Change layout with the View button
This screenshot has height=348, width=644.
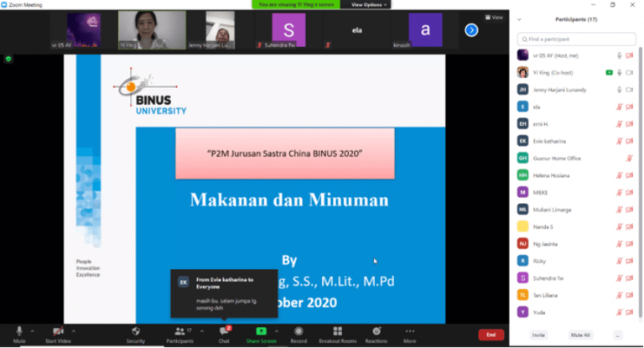point(494,18)
